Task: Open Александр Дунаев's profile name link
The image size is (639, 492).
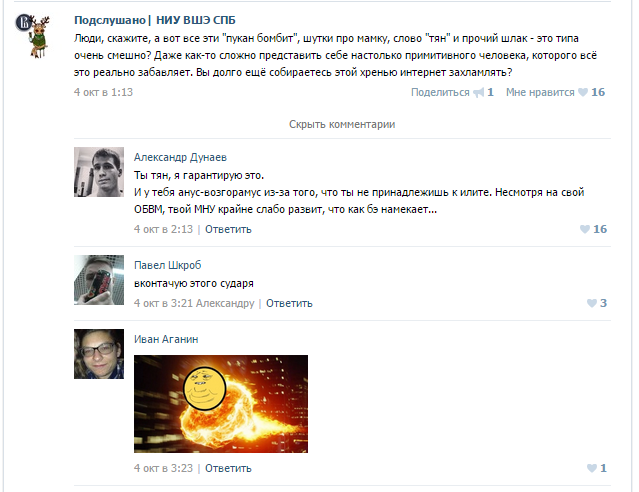Action: click(180, 157)
